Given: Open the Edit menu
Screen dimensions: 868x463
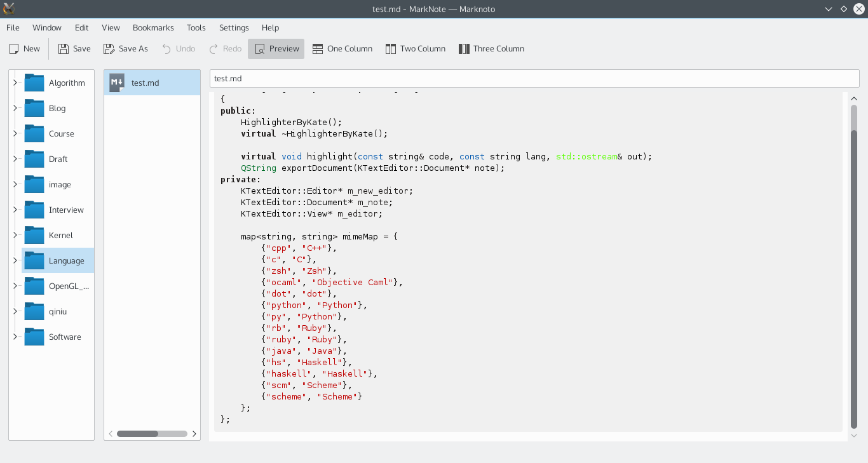Looking at the screenshot, I should point(82,27).
